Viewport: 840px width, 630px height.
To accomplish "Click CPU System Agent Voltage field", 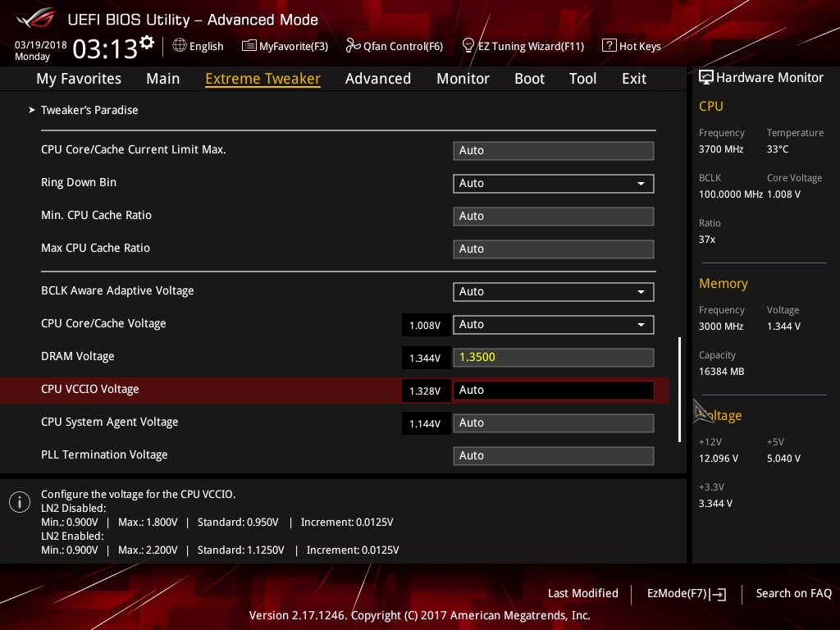I will tap(554, 422).
